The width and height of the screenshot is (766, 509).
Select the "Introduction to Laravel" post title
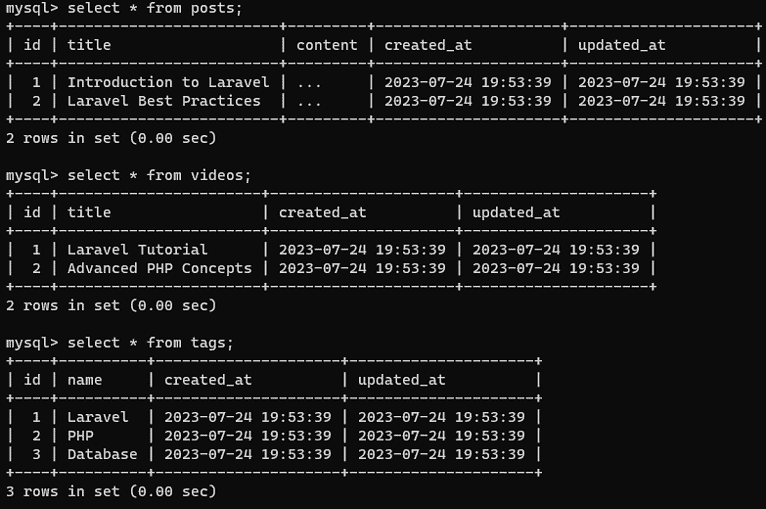pos(168,82)
